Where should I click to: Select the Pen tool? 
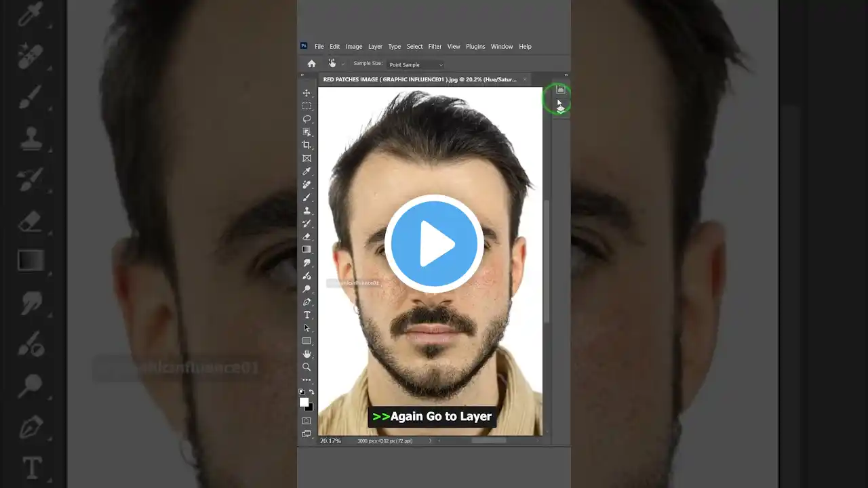(307, 302)
